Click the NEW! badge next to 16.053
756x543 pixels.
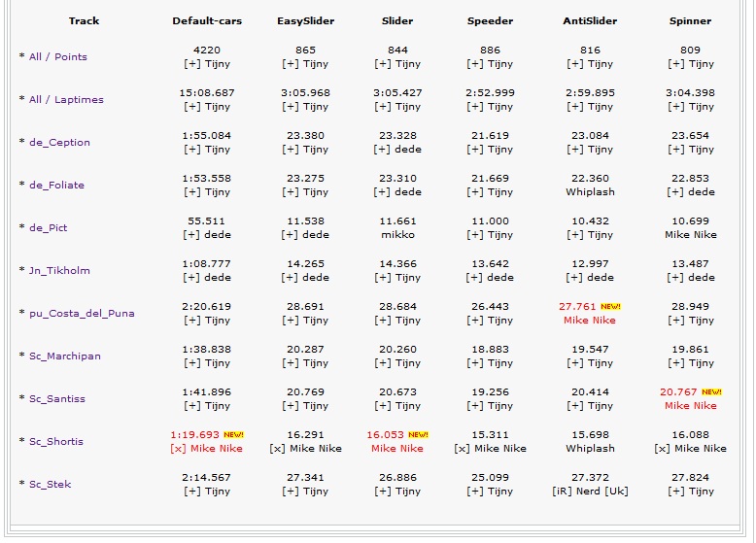(418, 435)
